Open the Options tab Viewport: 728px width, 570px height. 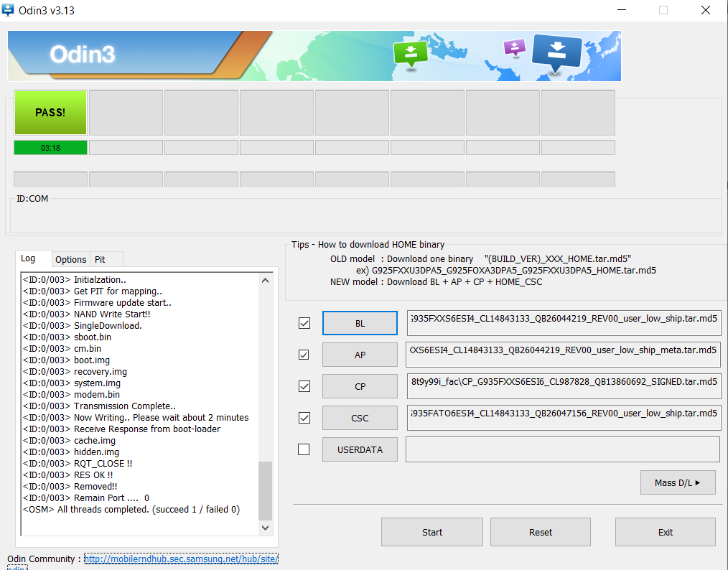tap(70, 259)
